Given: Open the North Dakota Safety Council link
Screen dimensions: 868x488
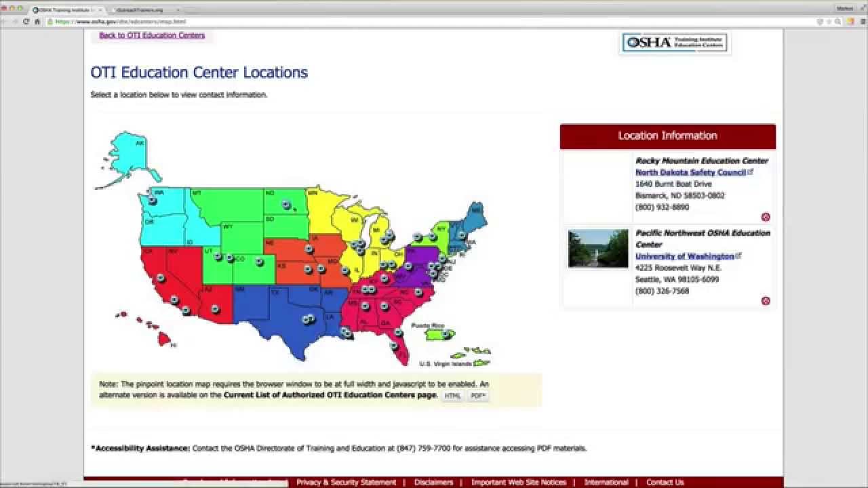Looking at the screenshot, I should [690, 173].
